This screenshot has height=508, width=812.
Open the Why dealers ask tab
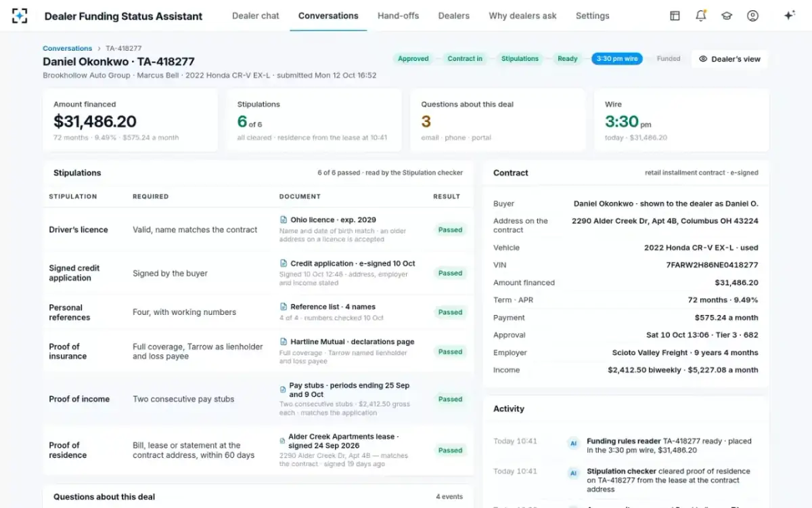coord(522,16)
